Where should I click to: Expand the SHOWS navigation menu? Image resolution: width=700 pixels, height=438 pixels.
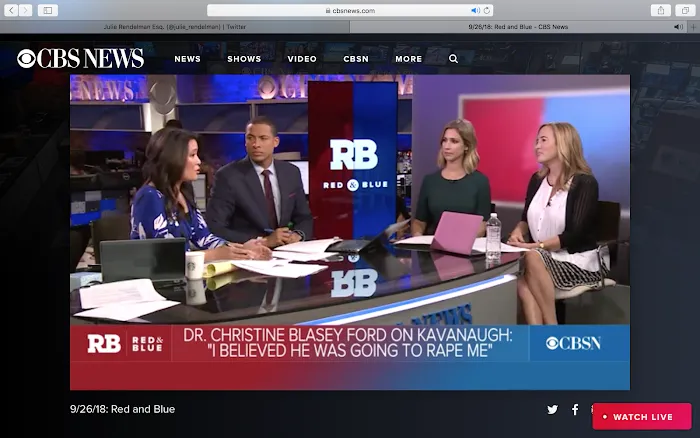click(244, 59)
